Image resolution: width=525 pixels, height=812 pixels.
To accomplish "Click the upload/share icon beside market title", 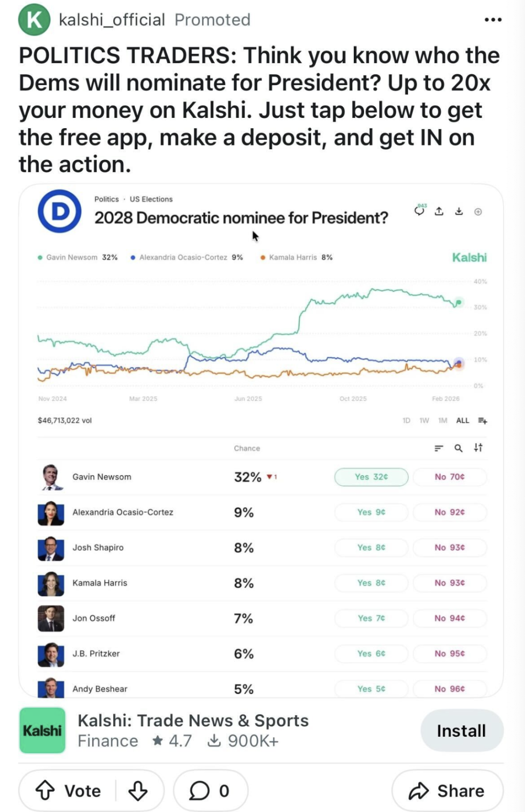I will tap(439, 211).
